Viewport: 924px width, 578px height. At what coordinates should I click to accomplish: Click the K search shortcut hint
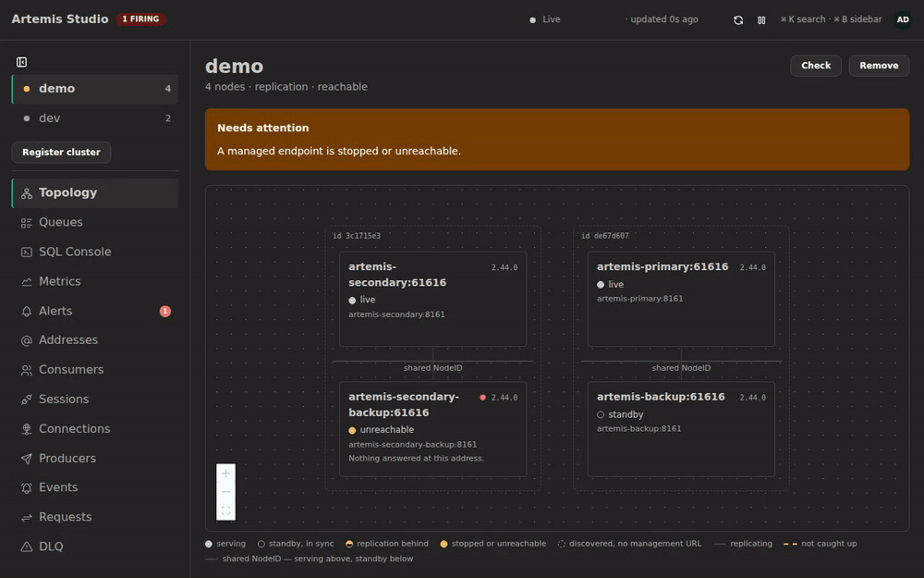(x=803, y=19)
